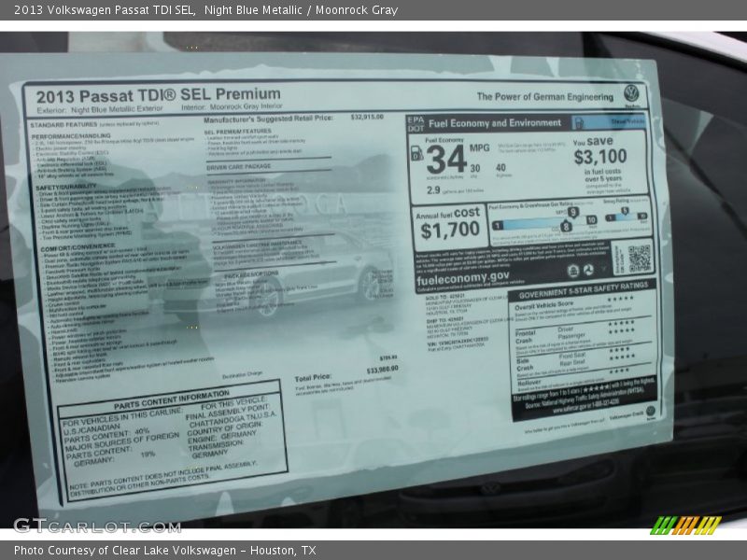747x560 pixels.
Task: Expand the Driver Care Package section
Action: (x=241, y=165)
